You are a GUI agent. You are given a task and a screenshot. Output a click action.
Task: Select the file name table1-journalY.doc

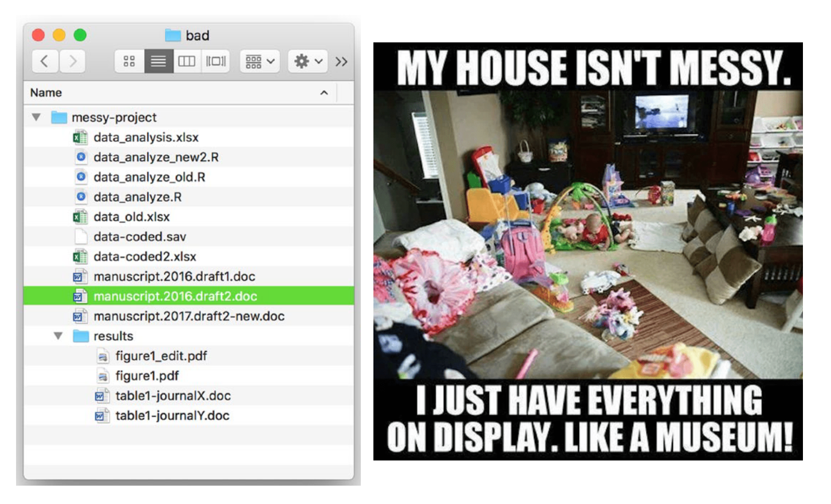tap(172, 416)
